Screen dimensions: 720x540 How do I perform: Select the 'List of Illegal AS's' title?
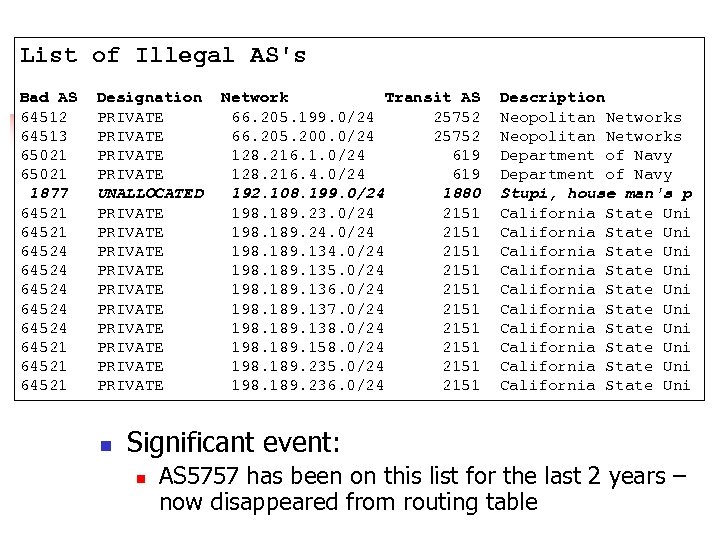(x=163, y=56)
